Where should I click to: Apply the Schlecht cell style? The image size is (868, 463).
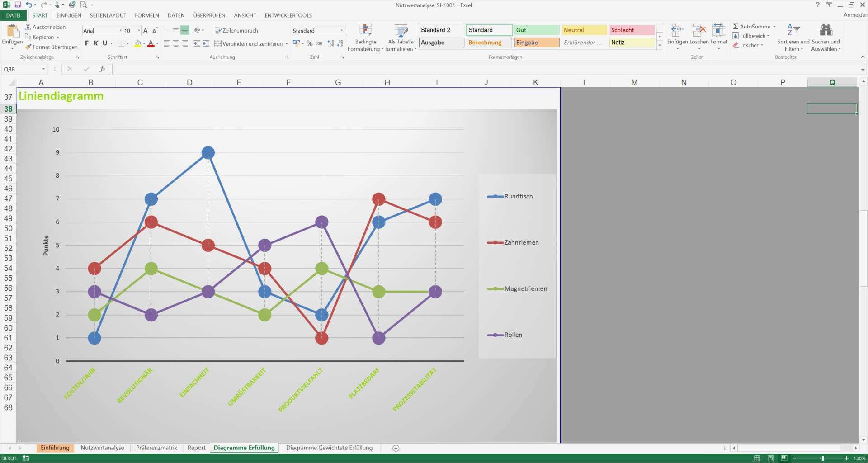pyautogui.click(x=632, y=30)
